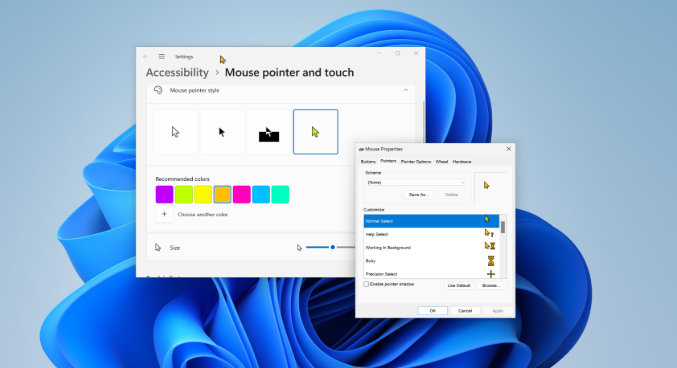The width and height of the screenshot is (677, 368).
Task: Adjust the pointer Size slider
Action: pyautogui.click(x=332, y=247)
